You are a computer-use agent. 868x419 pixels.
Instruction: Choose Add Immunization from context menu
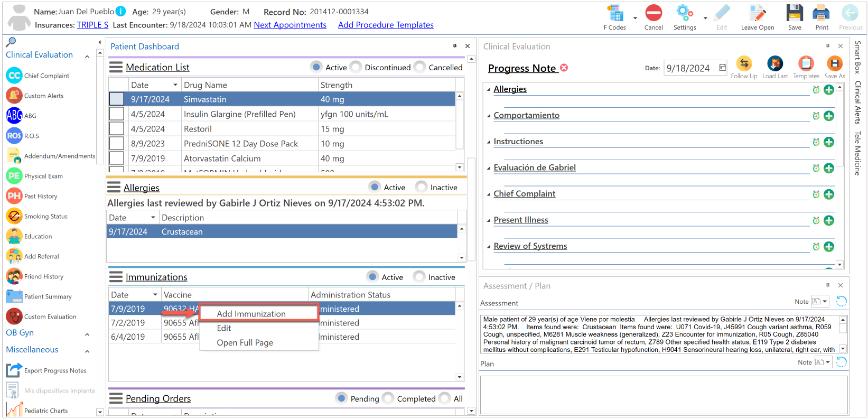[259, 313]
